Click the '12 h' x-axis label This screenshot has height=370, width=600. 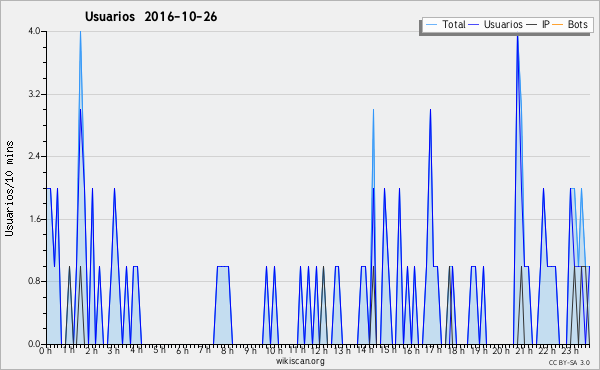pos(319,350)
